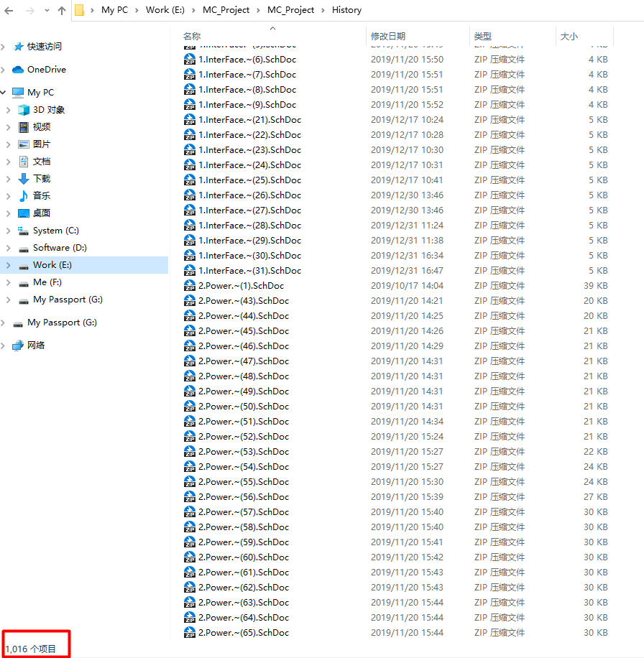Select file 1.InterFace.~(21).SchDoc

pos(250,120)
